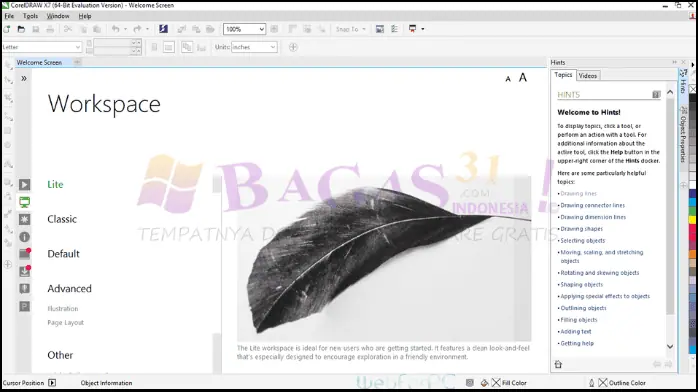Open the Drawing shapes hint topic
Viewport: 698px width, 392px height.
pos(581,229)
